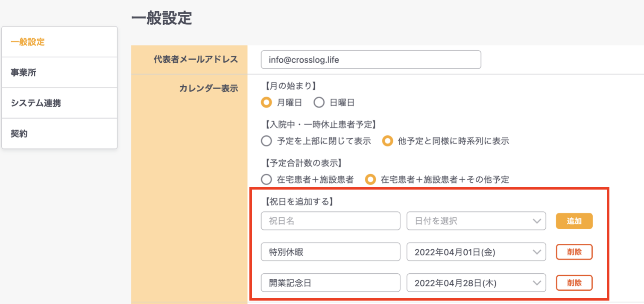Expand the 2022年04月01日(金) date dropdown
Screen dimensions: 644x304
tap(476, 252)
